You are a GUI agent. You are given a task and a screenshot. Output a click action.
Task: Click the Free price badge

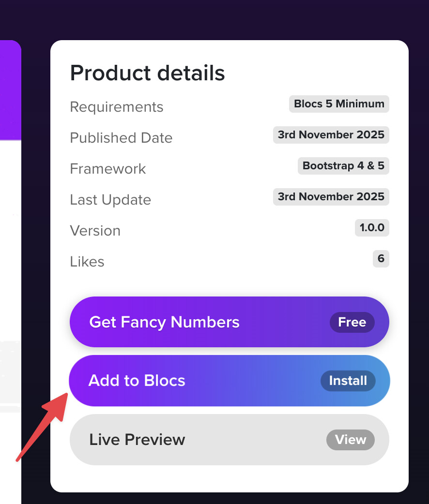tap(352, 323)
